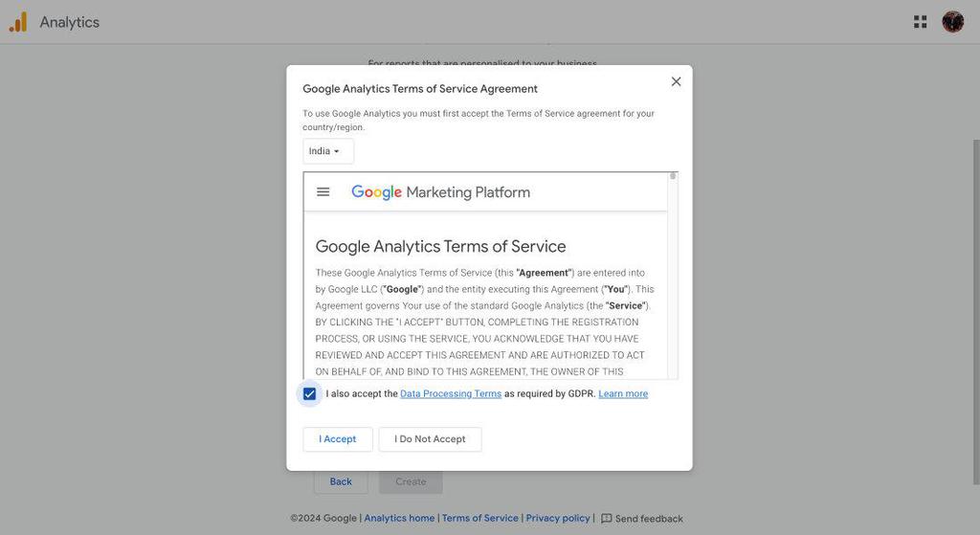
Task: Click the Google Marketing Platform logo
Action: tap(440, 191)
